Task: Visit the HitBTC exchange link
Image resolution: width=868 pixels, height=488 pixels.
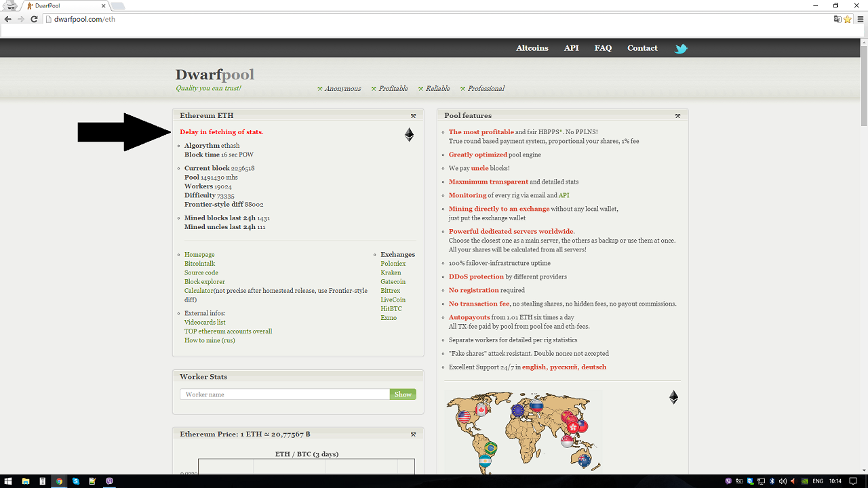Action: 391,309
